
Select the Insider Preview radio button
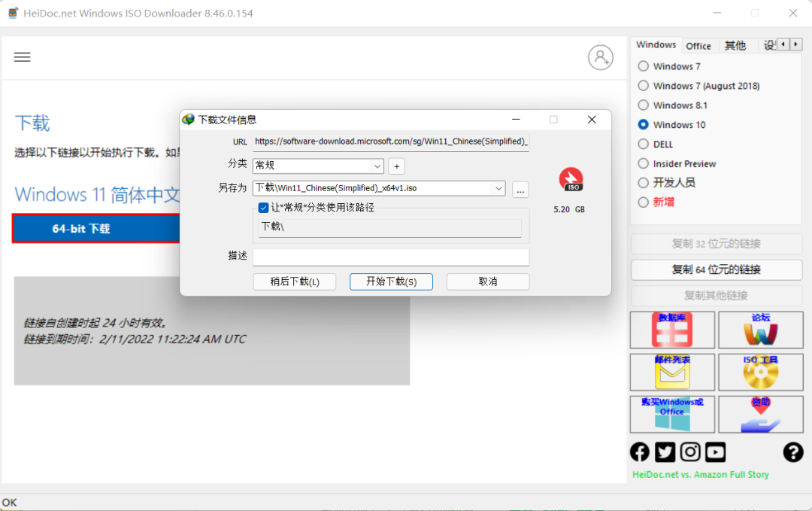coord(643,163)
